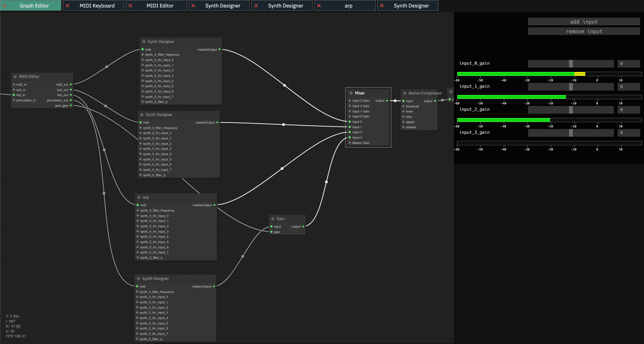Click the Mixer node collapse square icon
Screen dimensions: 644x344
(x=351, y=93)
